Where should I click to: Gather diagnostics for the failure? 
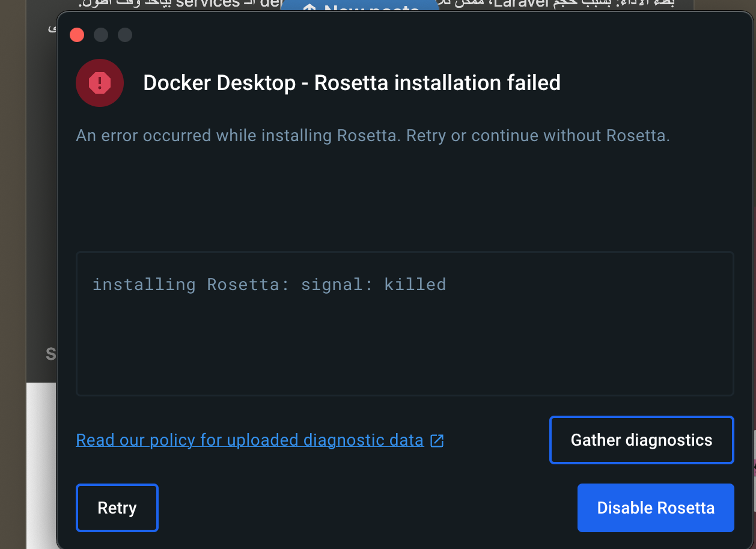(x=641, y=440)
